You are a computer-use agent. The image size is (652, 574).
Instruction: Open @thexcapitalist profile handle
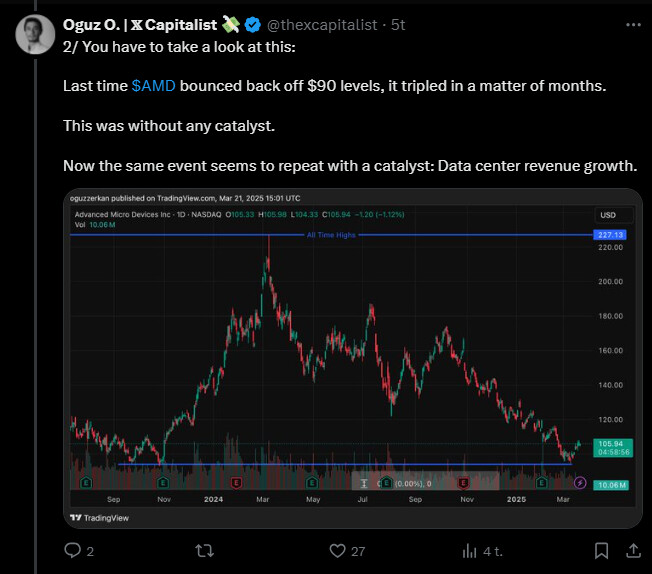point(320,23)
